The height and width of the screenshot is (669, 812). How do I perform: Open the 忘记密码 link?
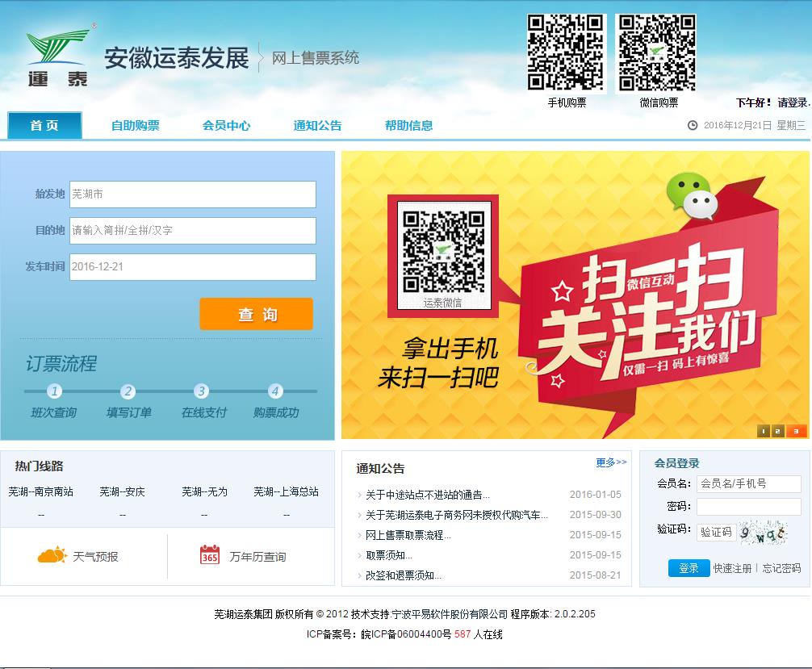click(781, 569)
